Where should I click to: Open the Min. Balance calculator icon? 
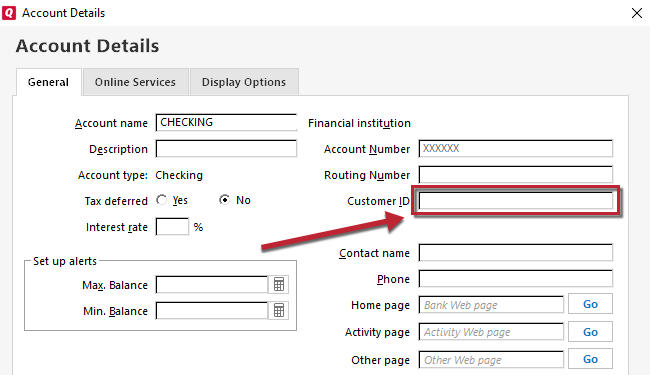pyautogui.click(x=279, y=311)
